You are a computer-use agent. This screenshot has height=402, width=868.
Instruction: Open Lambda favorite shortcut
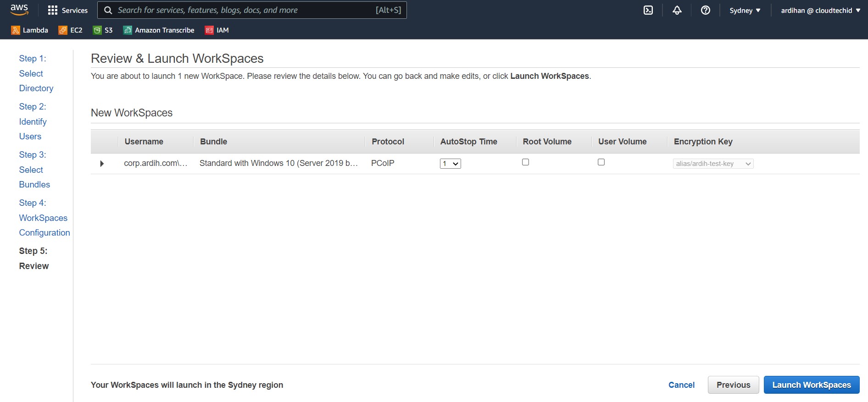(x=30, y=30)
